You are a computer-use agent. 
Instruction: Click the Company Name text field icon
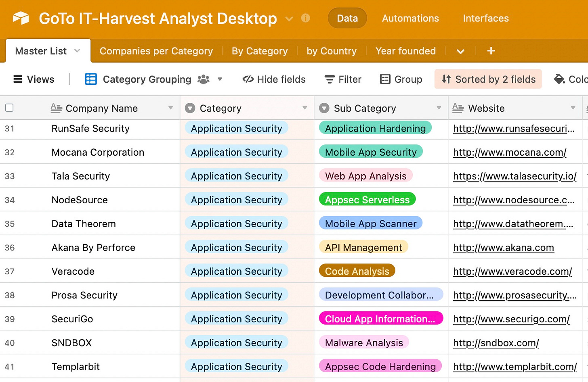tap(56, 108)
